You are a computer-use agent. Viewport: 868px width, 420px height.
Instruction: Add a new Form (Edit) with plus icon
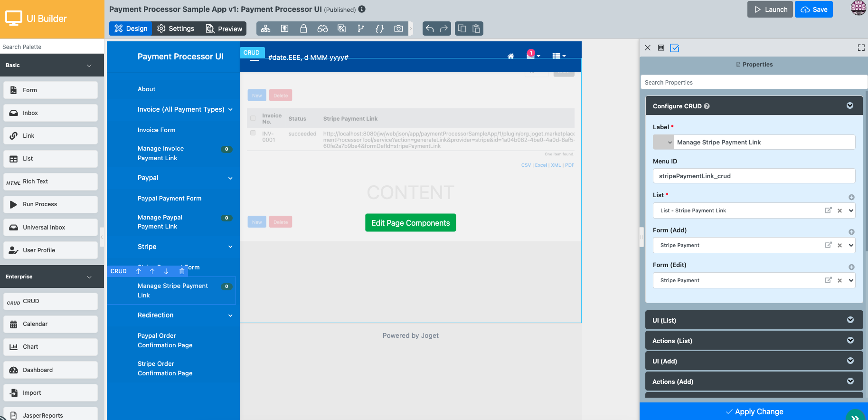click(x=851, y=267)
